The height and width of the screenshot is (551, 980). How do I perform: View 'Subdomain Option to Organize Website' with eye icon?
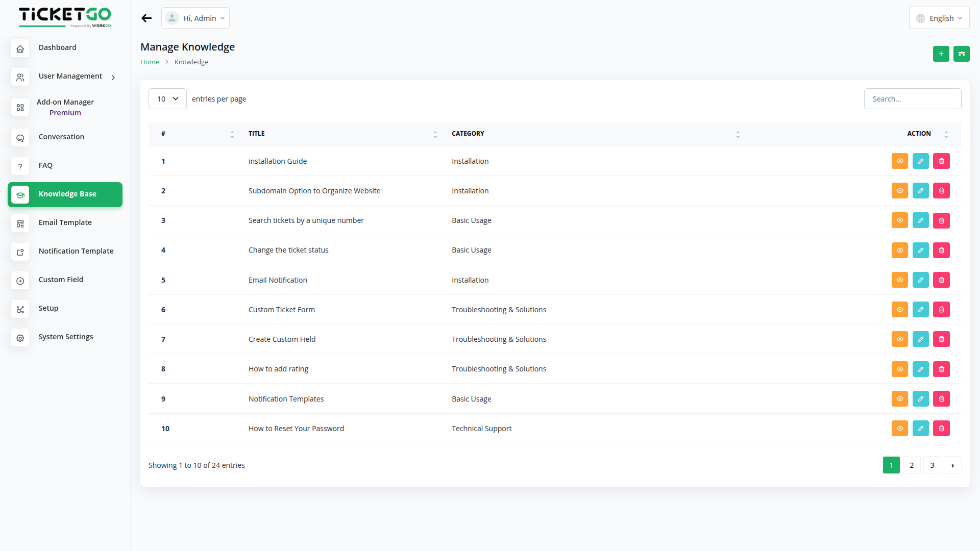899,191
